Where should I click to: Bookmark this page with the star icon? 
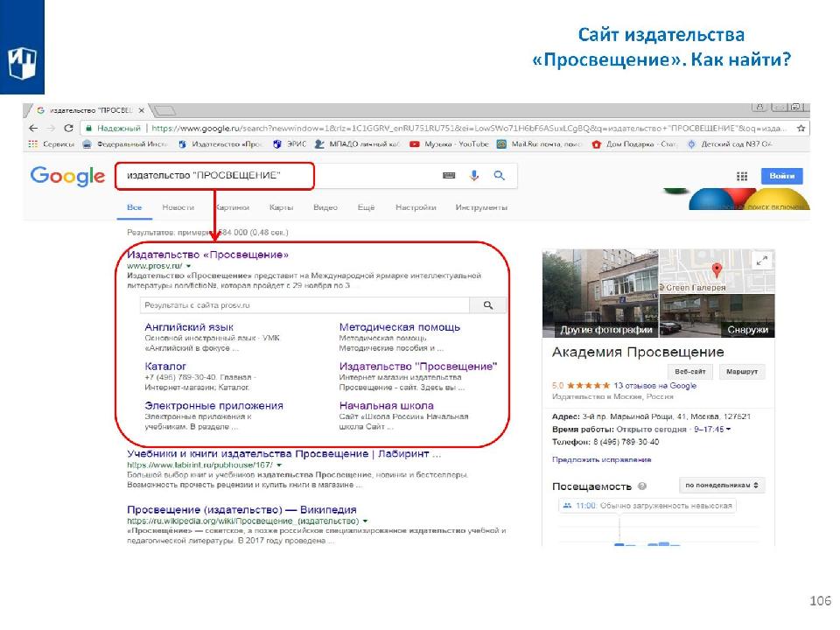point(801,128)
